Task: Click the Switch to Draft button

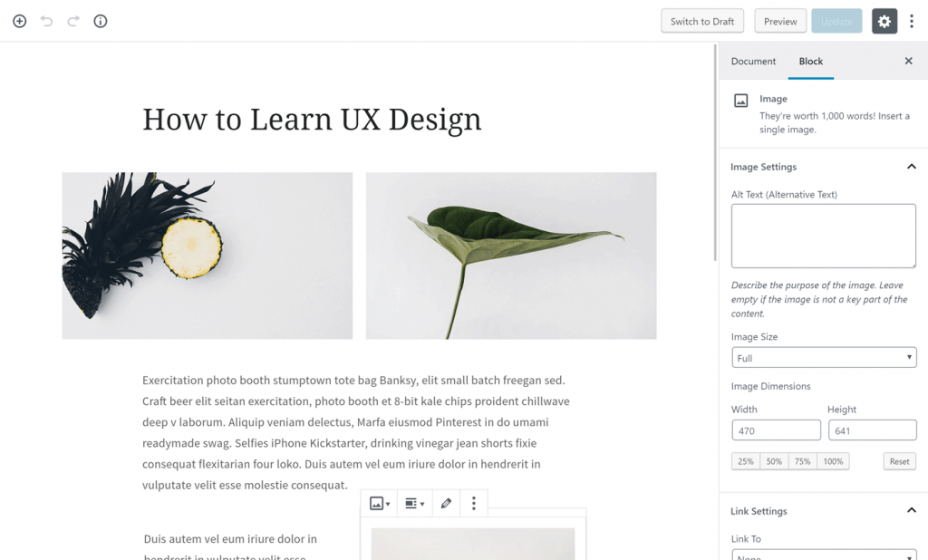Action: (702, 21)
